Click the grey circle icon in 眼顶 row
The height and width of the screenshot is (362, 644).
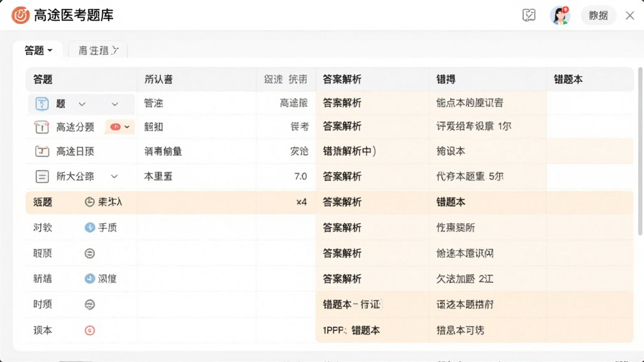89,253
